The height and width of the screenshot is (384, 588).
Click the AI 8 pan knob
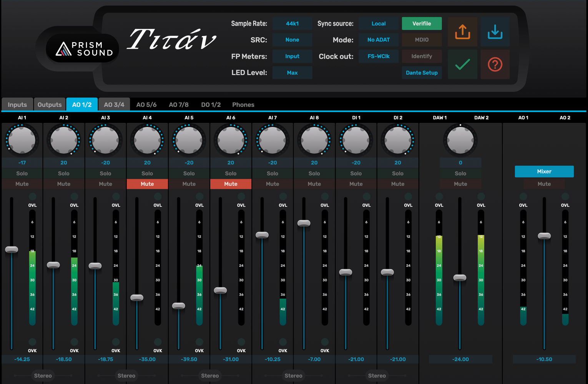pos(314,140)
